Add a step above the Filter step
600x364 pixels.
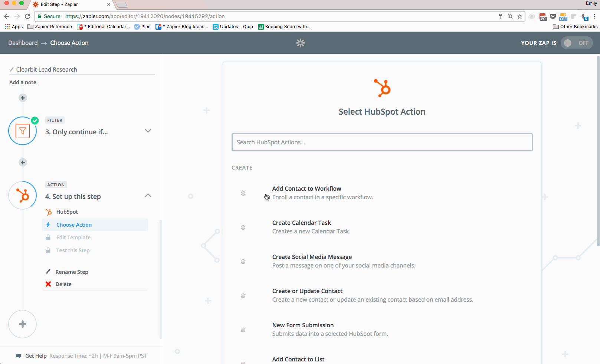pyautogui.click(x=23, y=98)
